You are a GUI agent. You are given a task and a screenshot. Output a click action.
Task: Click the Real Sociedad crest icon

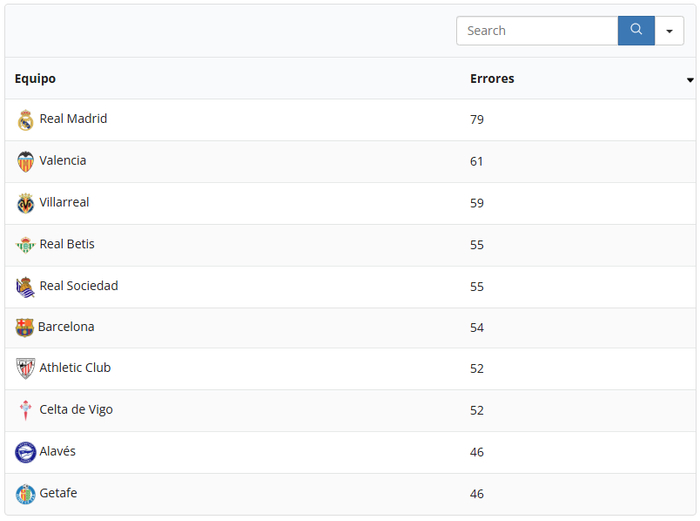[26, 287]
